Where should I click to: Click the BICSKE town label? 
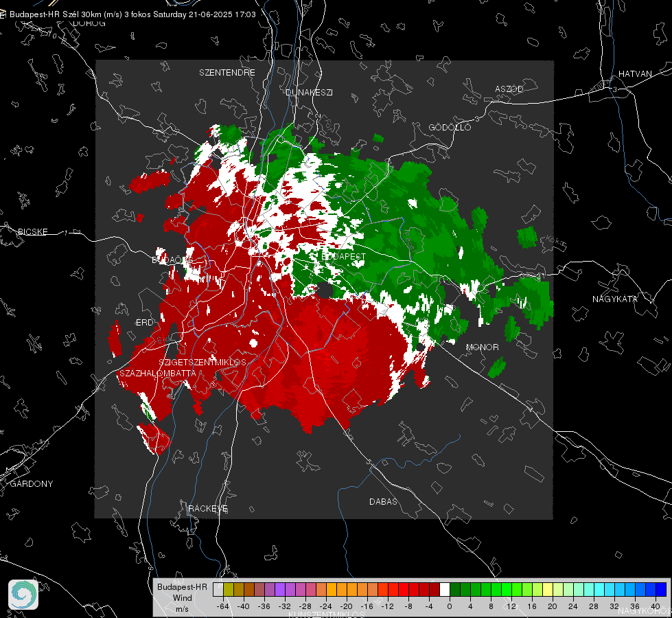click(x=32, y=231)
